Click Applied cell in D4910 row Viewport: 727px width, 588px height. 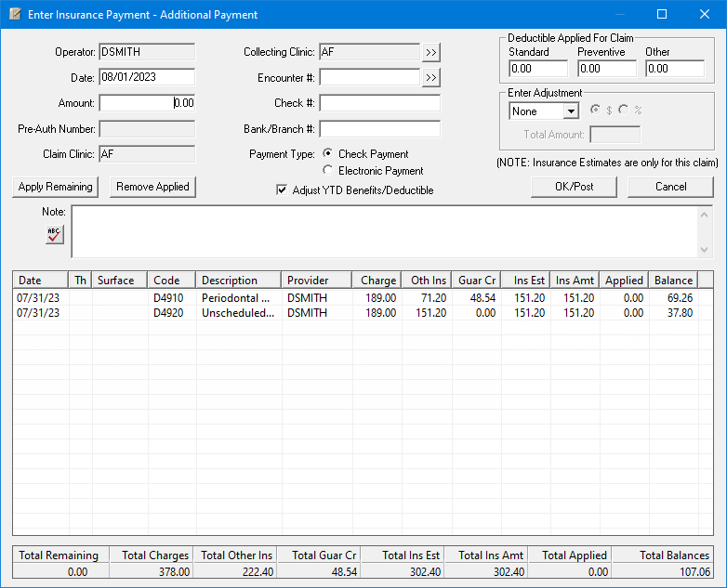click(624, 298)
